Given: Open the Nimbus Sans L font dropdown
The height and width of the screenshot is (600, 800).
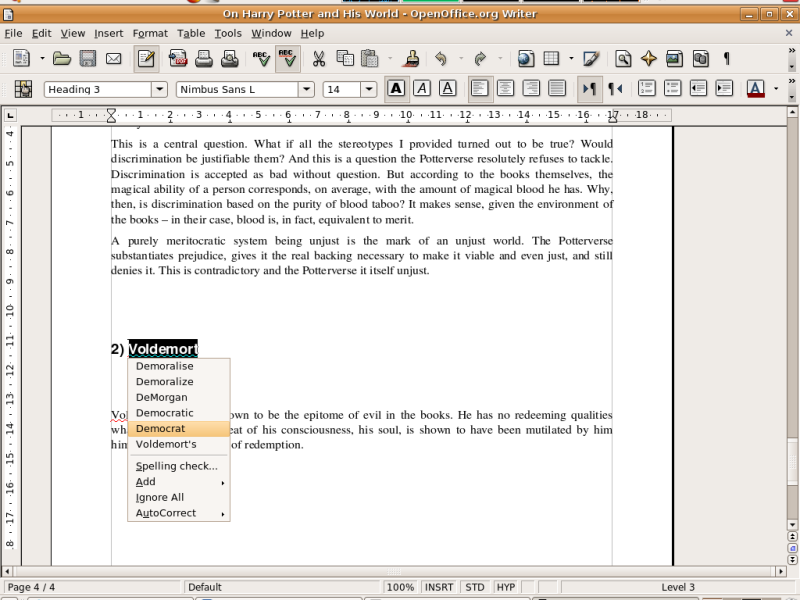Looking at the screenshot, I should point(306,89).
